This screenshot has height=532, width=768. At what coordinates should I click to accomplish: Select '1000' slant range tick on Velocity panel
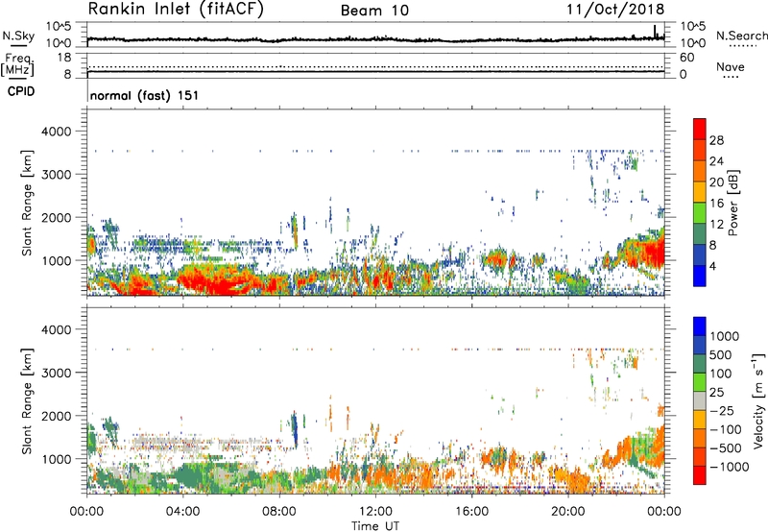click(57, 459)
